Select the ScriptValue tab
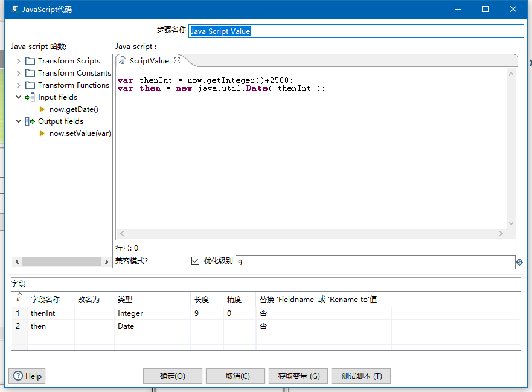The image size is (532, 392). (149, 60)
